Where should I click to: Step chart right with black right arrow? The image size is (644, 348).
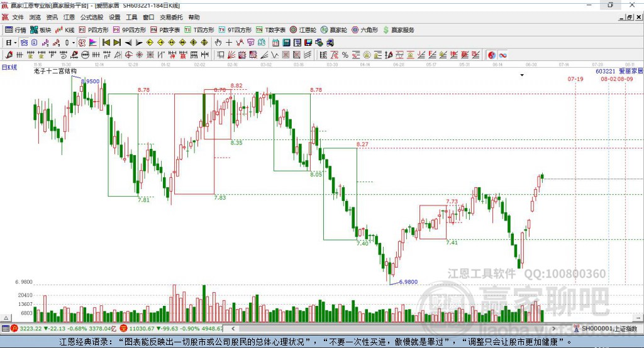pos(139,43)
